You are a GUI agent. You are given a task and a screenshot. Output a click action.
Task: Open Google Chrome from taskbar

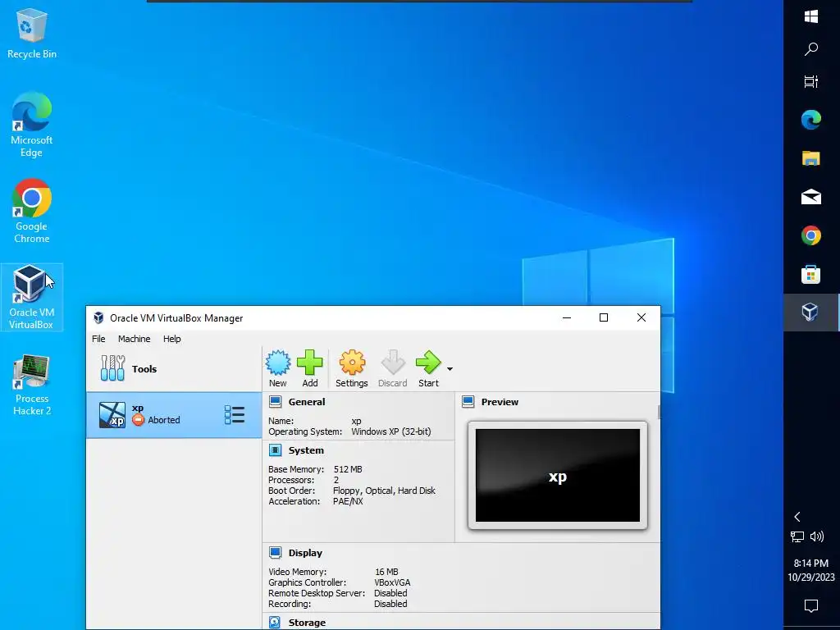(x=811, y=235)
